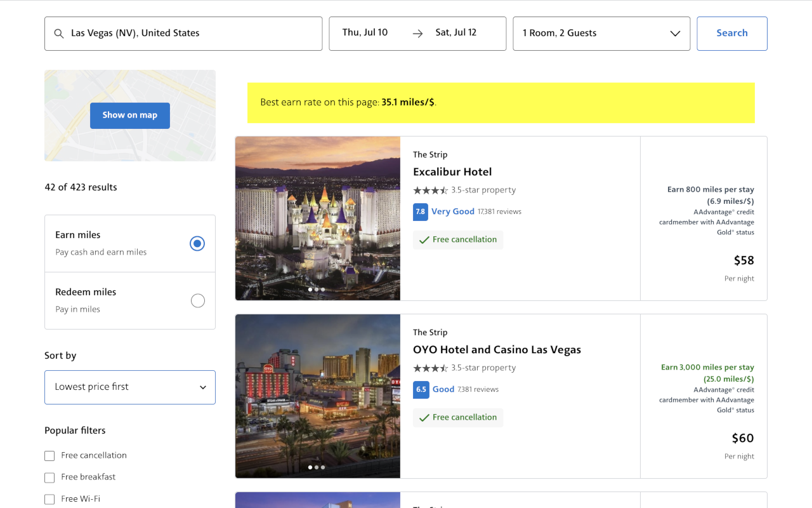The width and height of the screenshot is (812, 508).
Task: Click Excalibur free cancellation checkmark icon
Action: 424,240
